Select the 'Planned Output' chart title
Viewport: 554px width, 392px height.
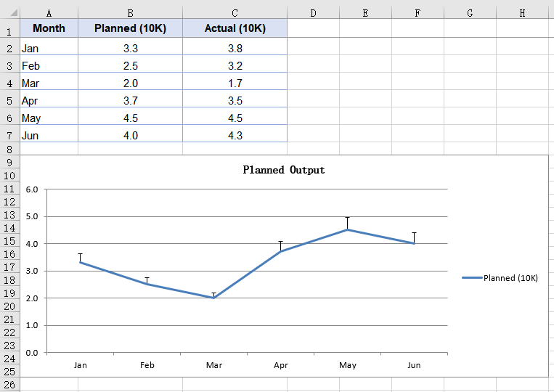(x=284, y=170)
